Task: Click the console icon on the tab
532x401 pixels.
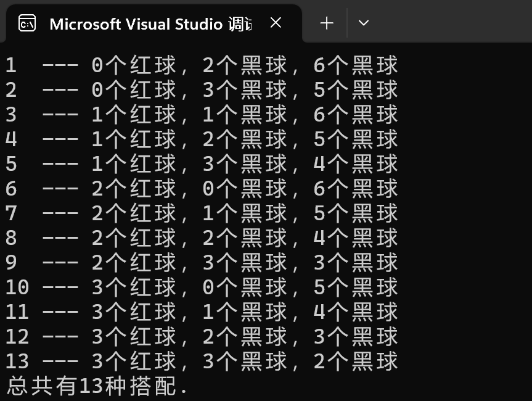Action: [x=27, y=23]
